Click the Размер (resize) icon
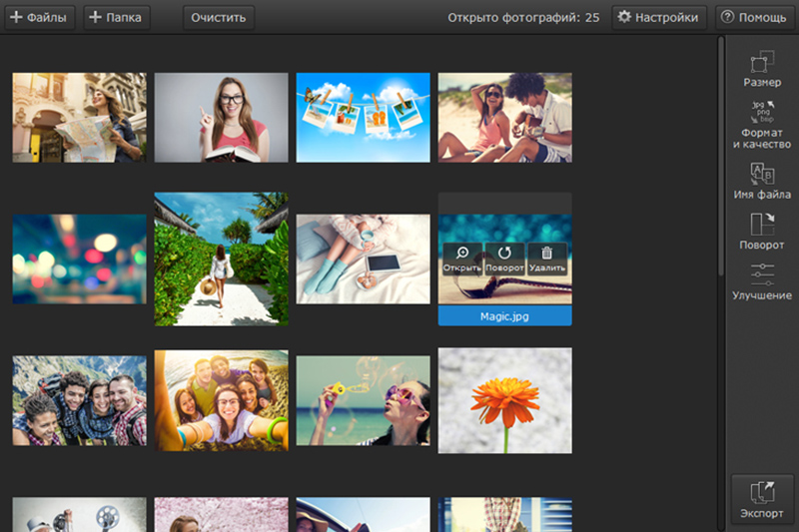The height and width of the screenshot is (532, 799). pos(762,63)
